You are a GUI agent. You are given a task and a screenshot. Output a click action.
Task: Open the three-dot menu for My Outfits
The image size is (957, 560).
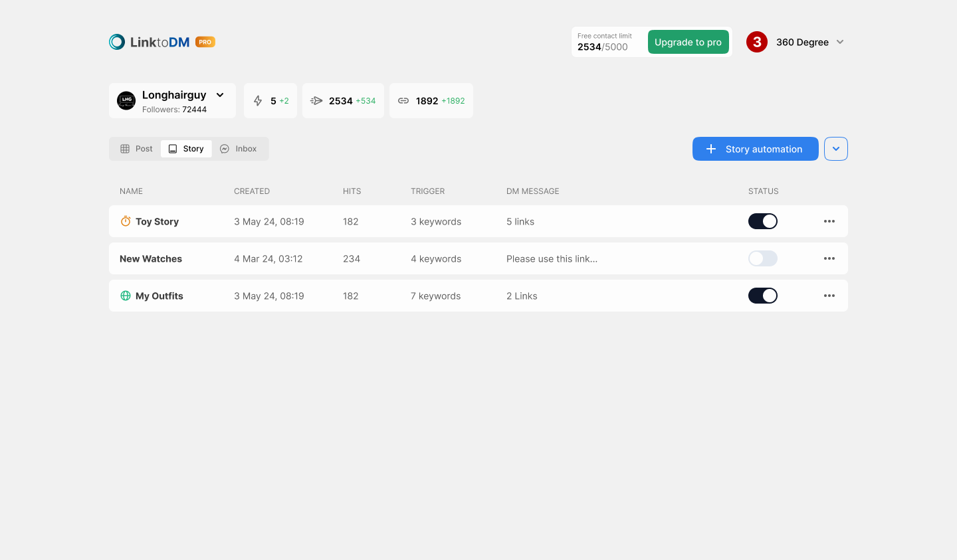[x=829, y=296]
